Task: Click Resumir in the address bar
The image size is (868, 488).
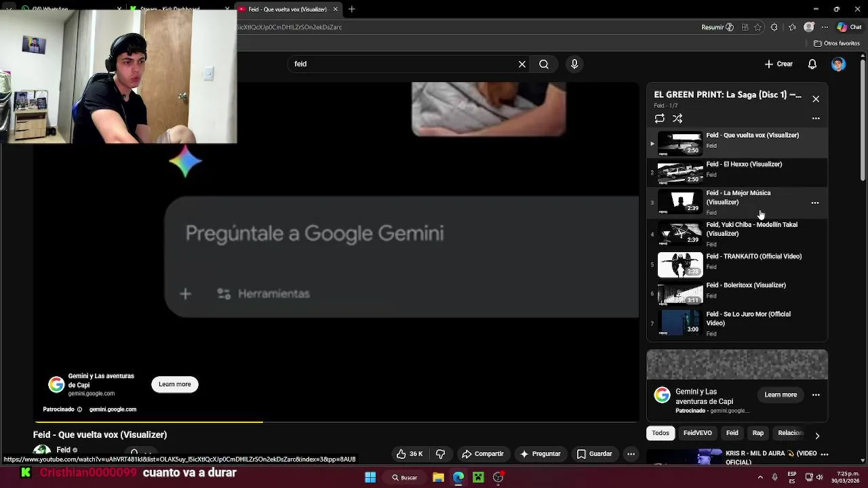Action: (x=717, y=27)
